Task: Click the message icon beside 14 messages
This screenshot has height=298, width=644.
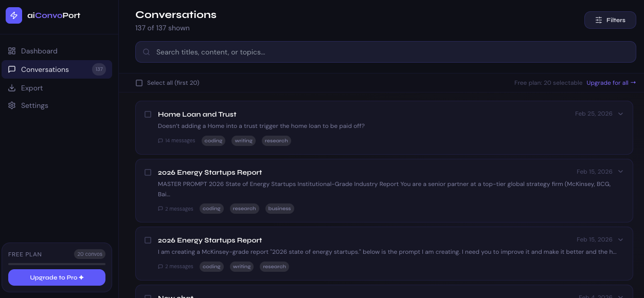Action: tap(160, 141)
